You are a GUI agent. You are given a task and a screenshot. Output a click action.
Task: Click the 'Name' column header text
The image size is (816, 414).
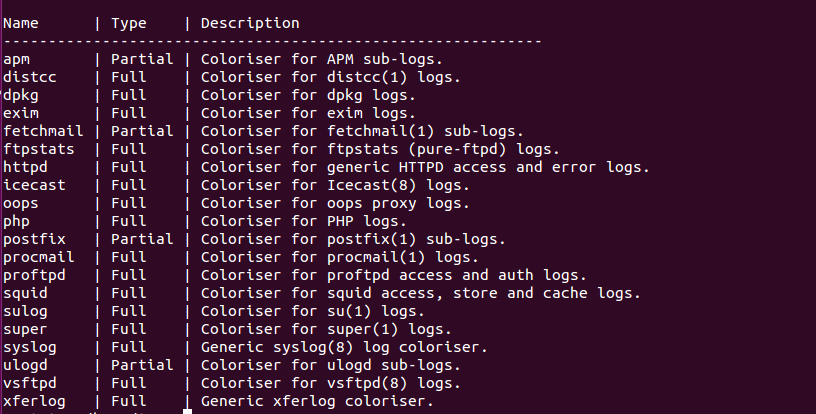click(x=21, y=23)
